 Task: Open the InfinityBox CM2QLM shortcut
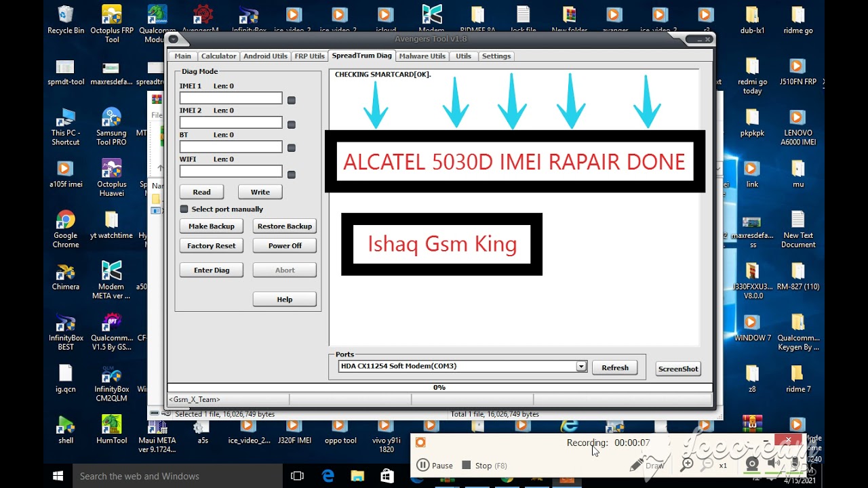coord(112,382)
